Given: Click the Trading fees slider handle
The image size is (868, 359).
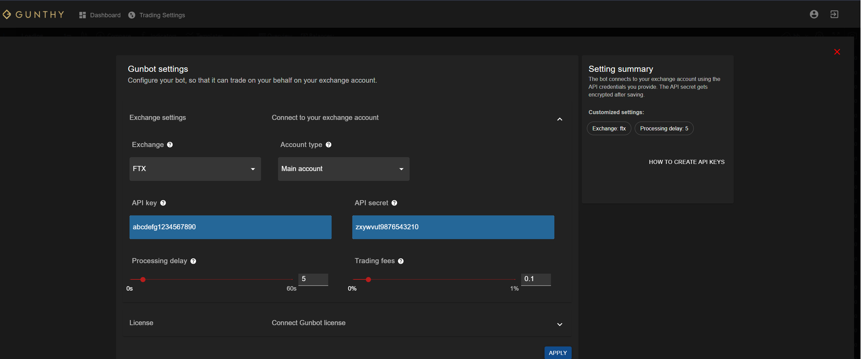Looking at the screenshot, I should pyautogui.click(x=368, y=279).
